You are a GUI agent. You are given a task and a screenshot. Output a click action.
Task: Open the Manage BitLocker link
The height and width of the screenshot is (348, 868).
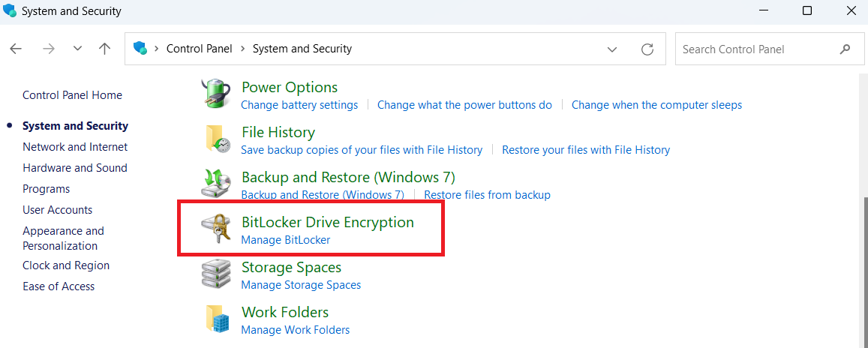pyautogui.click(x=286, y=240)
